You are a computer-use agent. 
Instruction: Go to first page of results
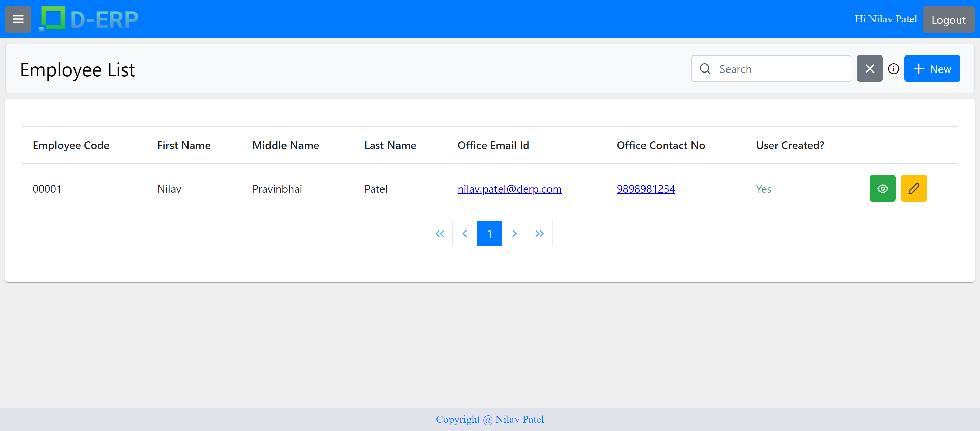click(439, 234)
